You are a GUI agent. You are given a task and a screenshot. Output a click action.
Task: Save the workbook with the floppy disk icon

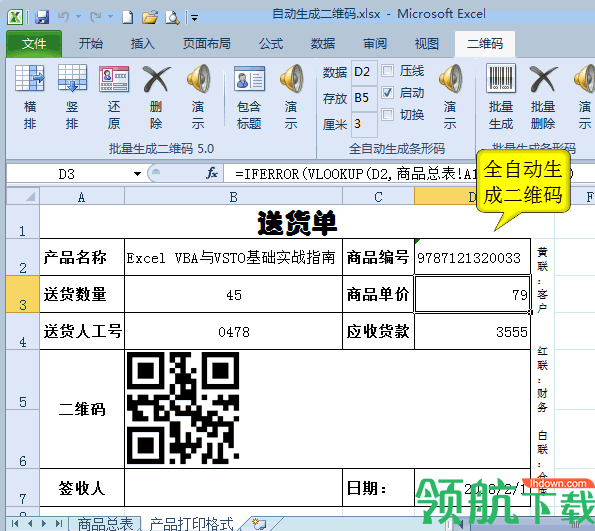pyautogui.click(x=42, y=17)
